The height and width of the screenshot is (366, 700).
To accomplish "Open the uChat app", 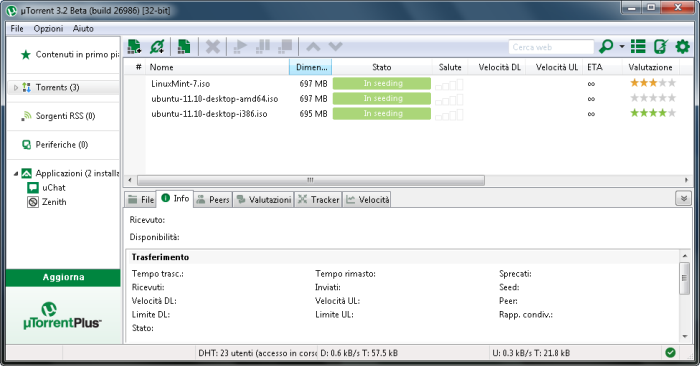I will click(46, 187).
